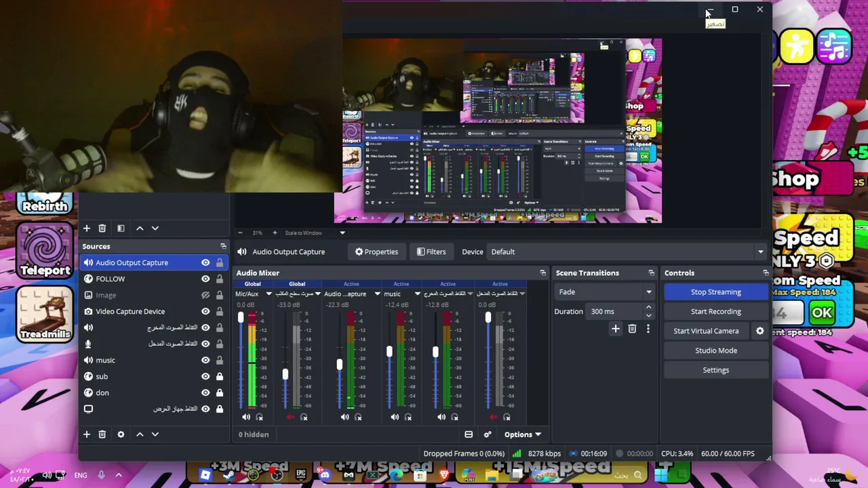Adjust the Mic/Aux volume fader

pos(240,317)
